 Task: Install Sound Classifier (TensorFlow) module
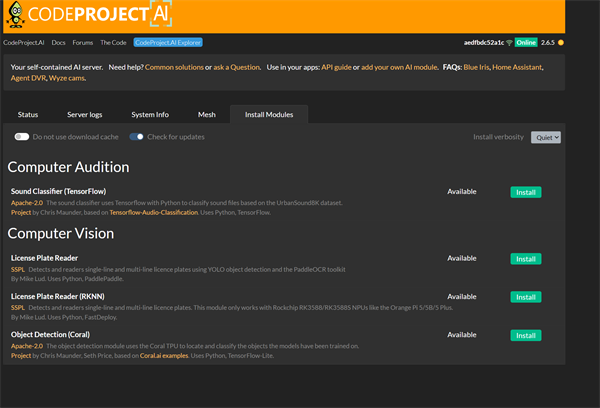526,192
